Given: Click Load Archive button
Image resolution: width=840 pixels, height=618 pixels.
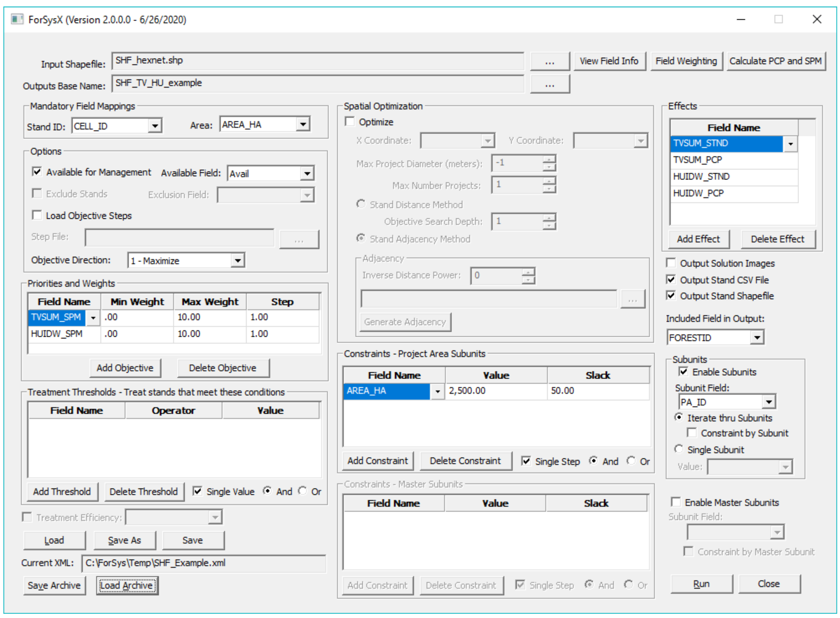Looking at the screenshot, I should [x=127, y=585].
